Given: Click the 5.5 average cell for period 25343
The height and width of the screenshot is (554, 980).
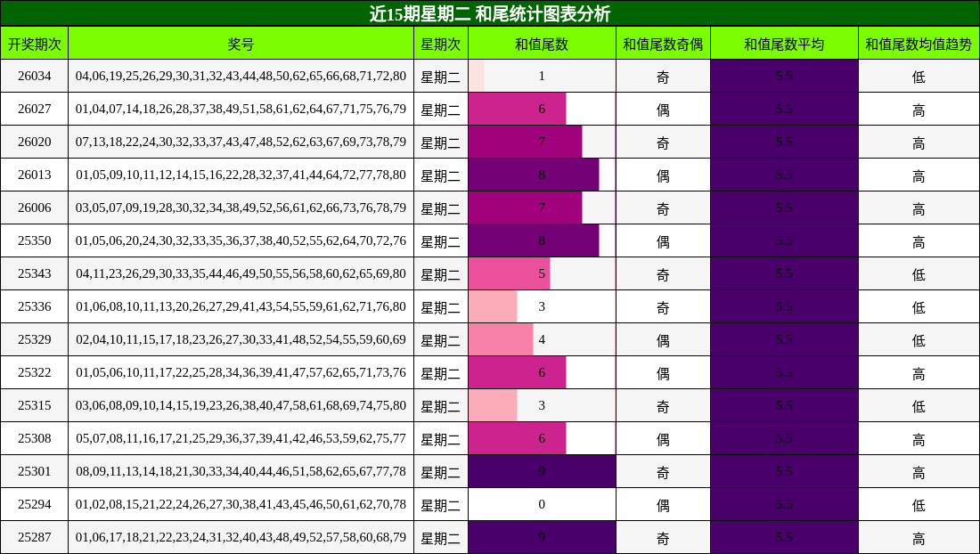Looking at the screenshot, I should coord(784,273).
